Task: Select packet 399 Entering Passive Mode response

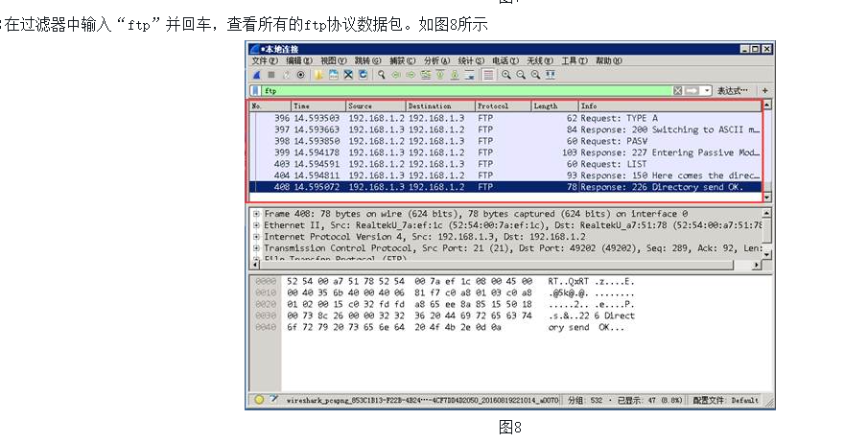Action: coord(505,152)
